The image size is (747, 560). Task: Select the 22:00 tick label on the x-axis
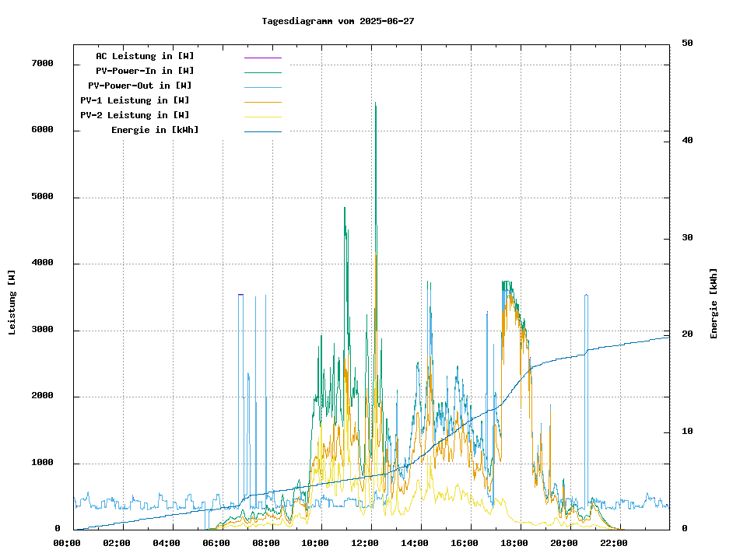pyautogui.click(x=613, y=543)
